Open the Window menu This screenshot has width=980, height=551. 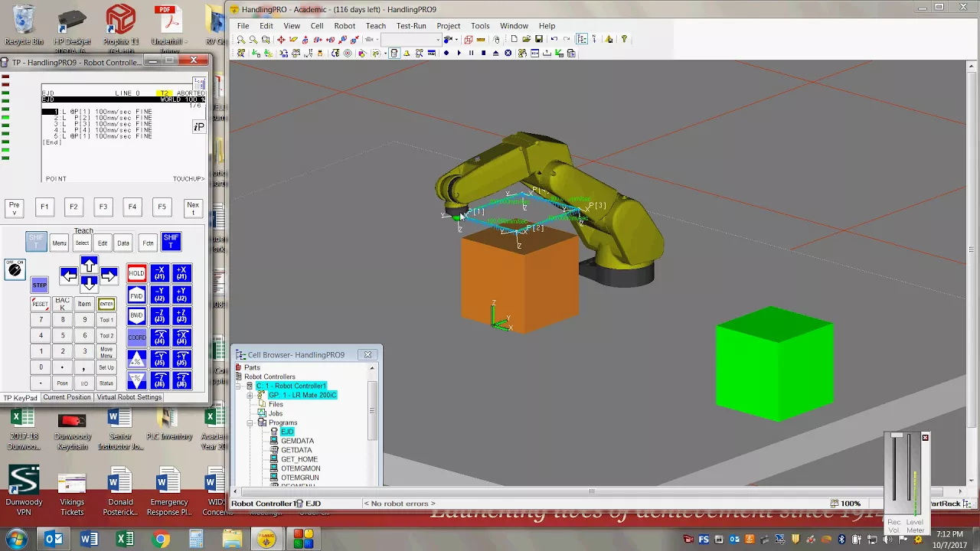pos(514,25)
